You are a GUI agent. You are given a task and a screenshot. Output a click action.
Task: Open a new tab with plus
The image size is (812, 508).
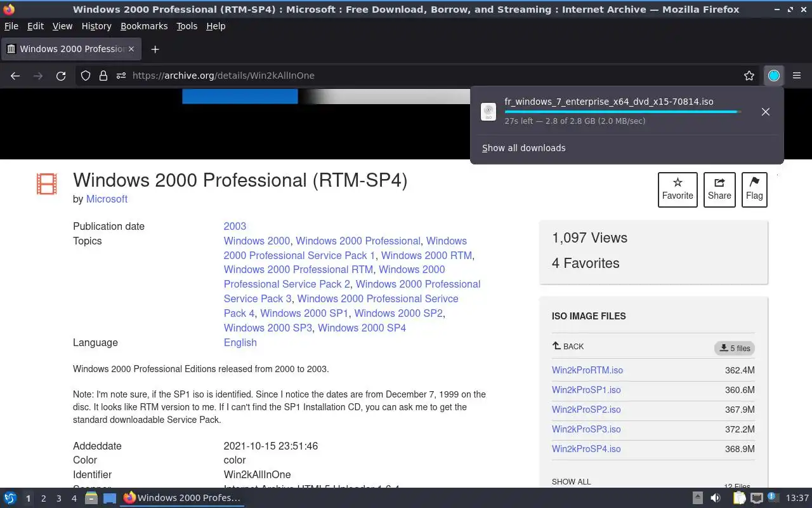(x=155, y=49)
